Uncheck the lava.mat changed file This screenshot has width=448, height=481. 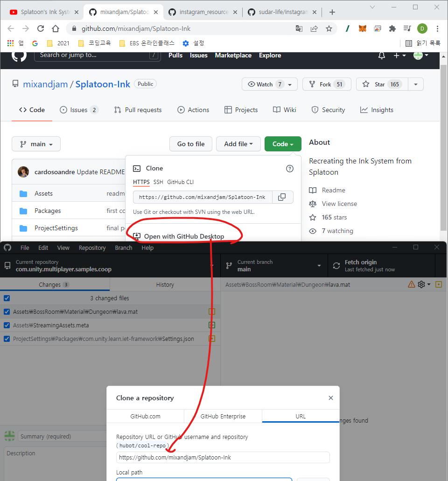7,311
